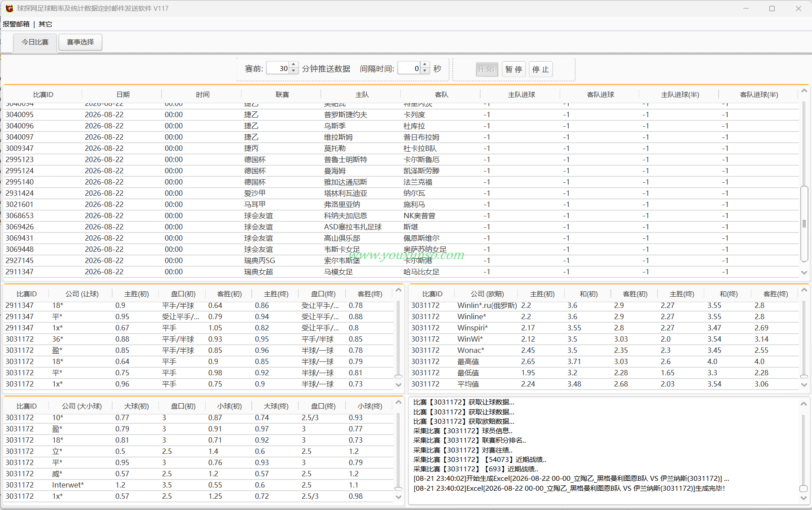Select match row 3021601 弗洛里亚纳
Screen dimensions: 812x510
(x=401, y=205)
